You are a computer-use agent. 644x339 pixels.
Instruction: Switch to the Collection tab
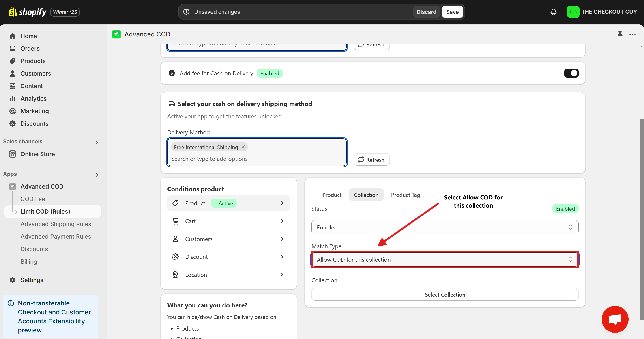coord(366,195)
